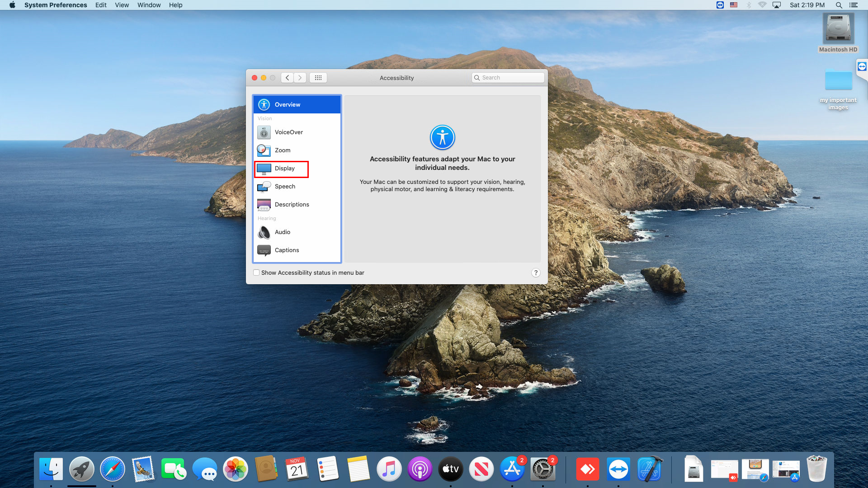Select the Captions option
This screenshot has height=488, width=868.
tap(287, 250)
